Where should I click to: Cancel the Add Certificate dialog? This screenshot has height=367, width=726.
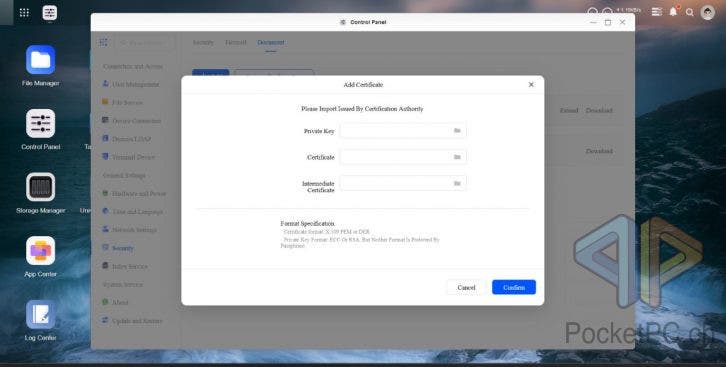(466, 287)
